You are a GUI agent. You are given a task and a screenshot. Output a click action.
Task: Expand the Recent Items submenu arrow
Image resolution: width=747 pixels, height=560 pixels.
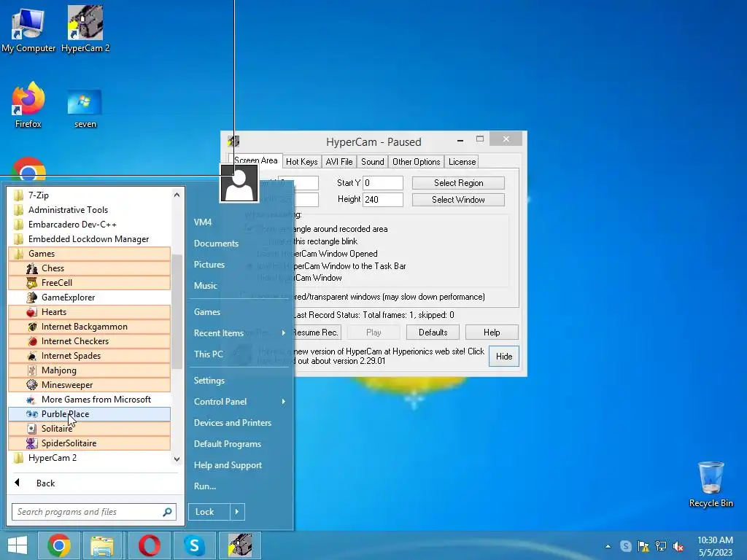(x=284, y=332)
